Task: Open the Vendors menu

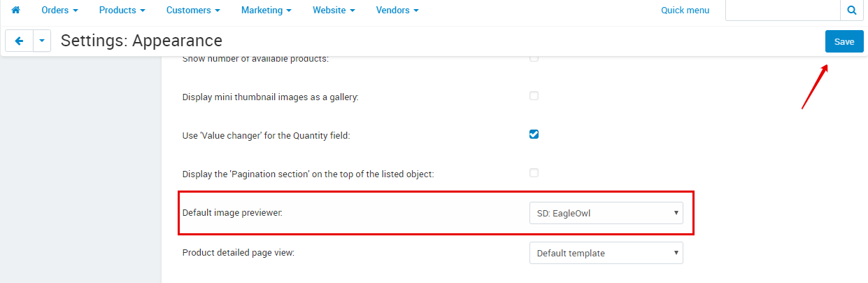Action: click(397, 11)
